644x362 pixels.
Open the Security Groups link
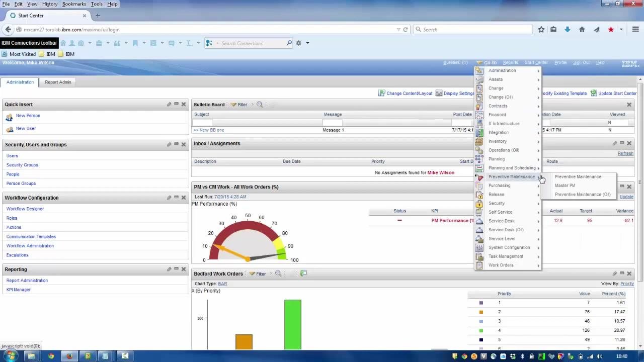(x=22, y=165)
